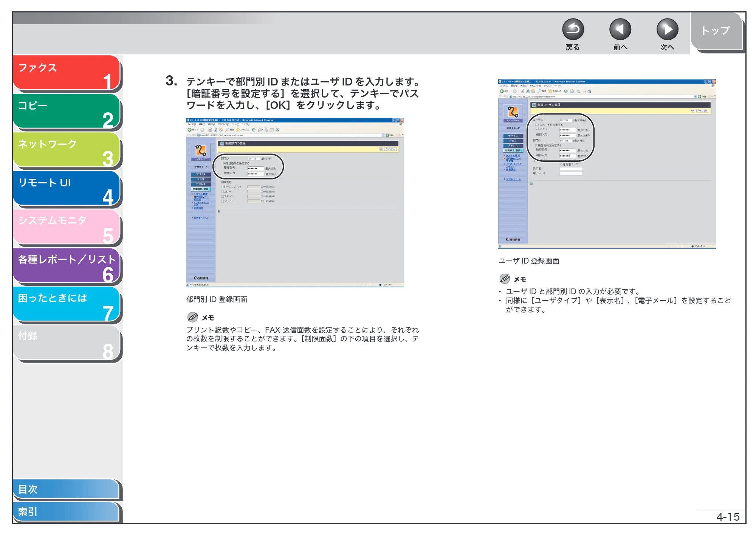Image resolution: width=756 pixels, height=535 pixels.
Task: Open chapter 1 ファクス tab
Action: (x=67, y=73)
